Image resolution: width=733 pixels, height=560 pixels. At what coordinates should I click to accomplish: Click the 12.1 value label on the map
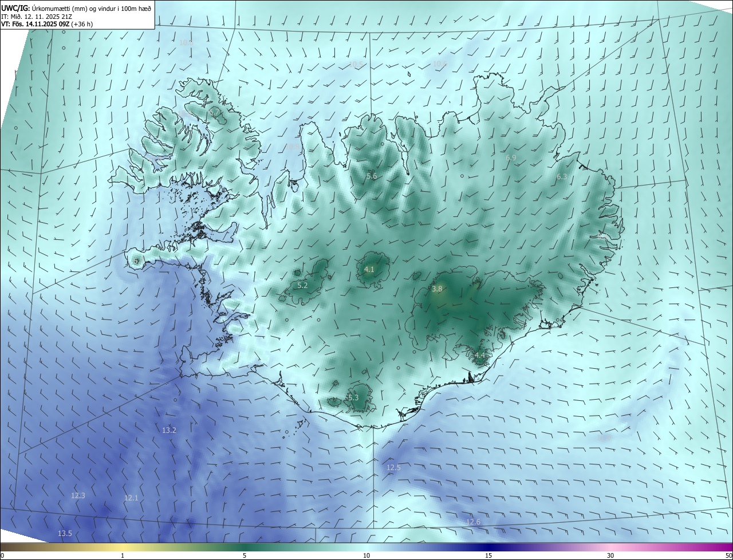131,498
